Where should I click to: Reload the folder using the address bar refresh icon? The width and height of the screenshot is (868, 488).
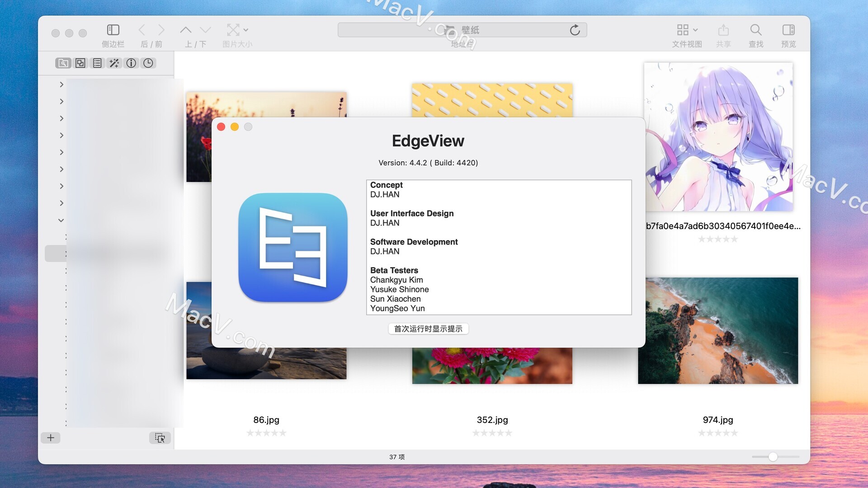click(575, 30)
